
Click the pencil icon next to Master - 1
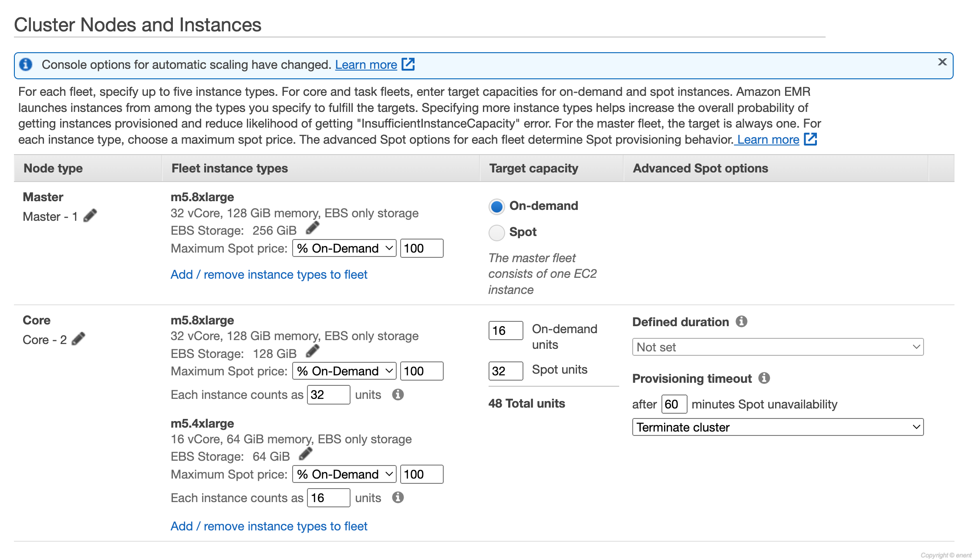(90, 216)
